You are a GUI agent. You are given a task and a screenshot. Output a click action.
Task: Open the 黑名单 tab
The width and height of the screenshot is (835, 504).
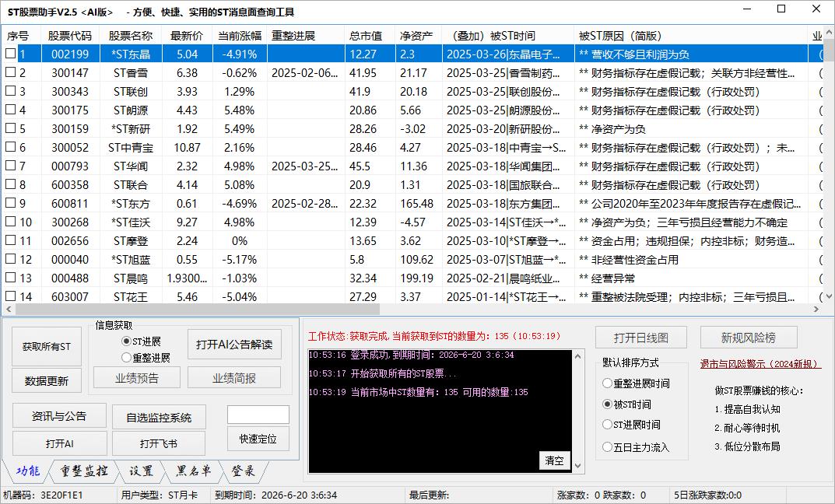(x=194, y=471)
